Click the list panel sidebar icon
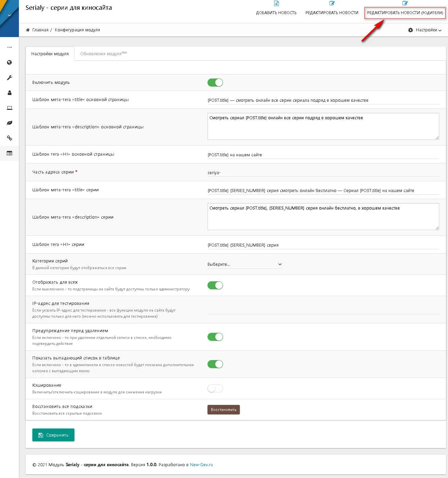This screenshot has height=478, width=448. 9,153
